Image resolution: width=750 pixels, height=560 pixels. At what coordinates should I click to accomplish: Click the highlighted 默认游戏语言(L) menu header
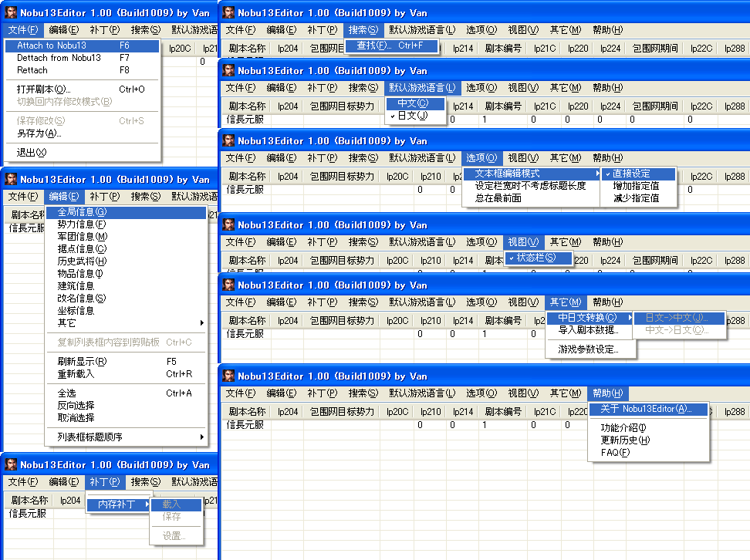[x=422, y=88]
